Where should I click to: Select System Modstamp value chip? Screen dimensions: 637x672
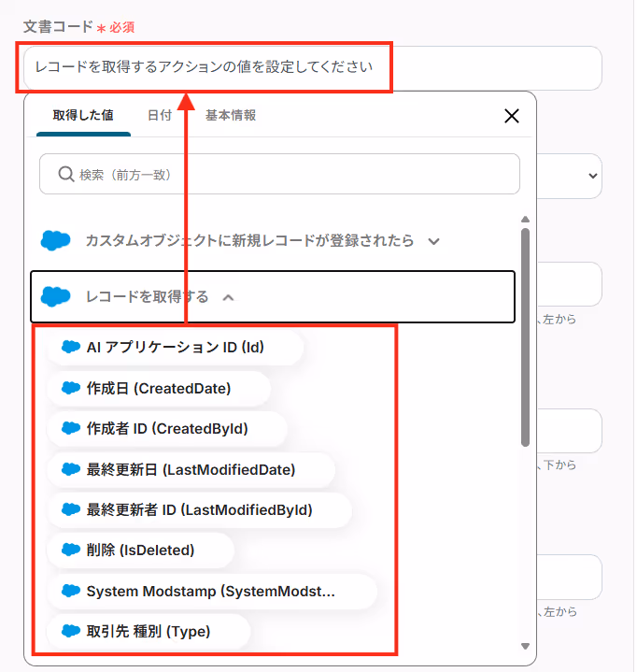[212, 592]
